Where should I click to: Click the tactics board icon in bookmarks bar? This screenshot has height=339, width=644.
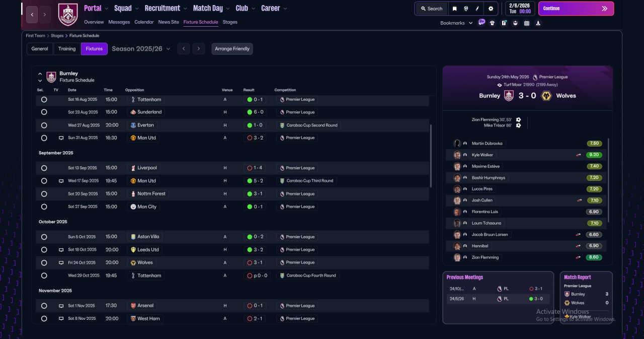504,23
